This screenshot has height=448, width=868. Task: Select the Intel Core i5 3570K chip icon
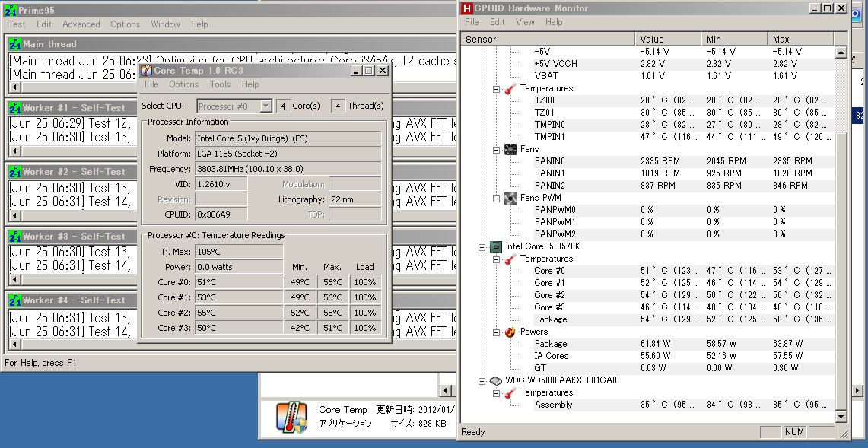point(495,246)
